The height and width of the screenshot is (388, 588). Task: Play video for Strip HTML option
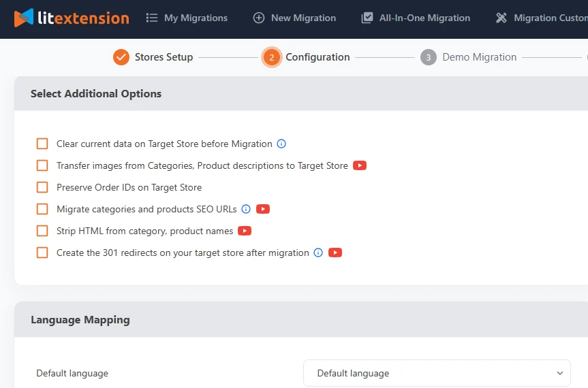245,231
